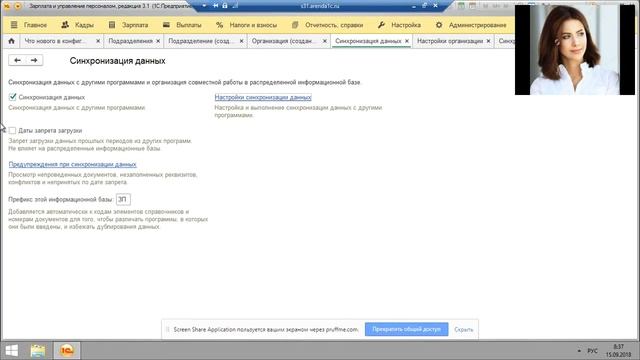
Task: Close the Синхронизация данных tab
Action: 407,41
